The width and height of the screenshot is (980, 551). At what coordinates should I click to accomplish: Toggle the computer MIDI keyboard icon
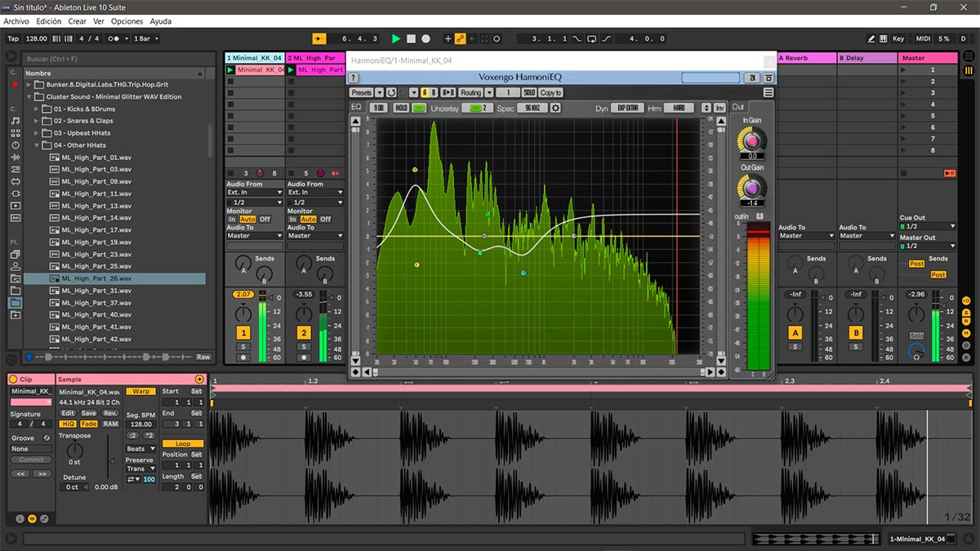[884, 38]
